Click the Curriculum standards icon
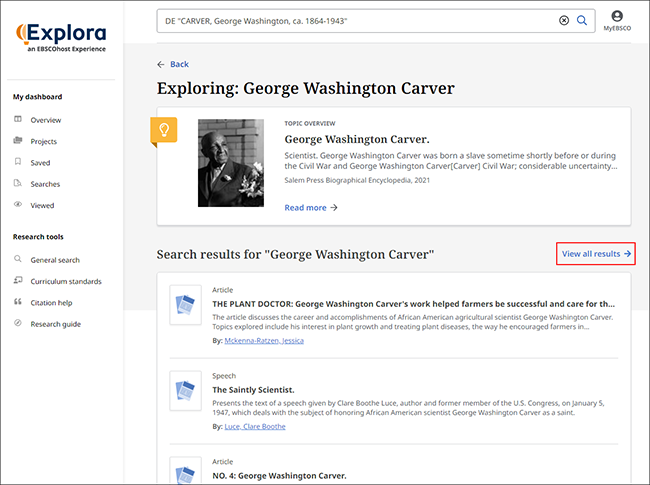The width and height of the screenshot is (650, 485). [x=18, y=280]
